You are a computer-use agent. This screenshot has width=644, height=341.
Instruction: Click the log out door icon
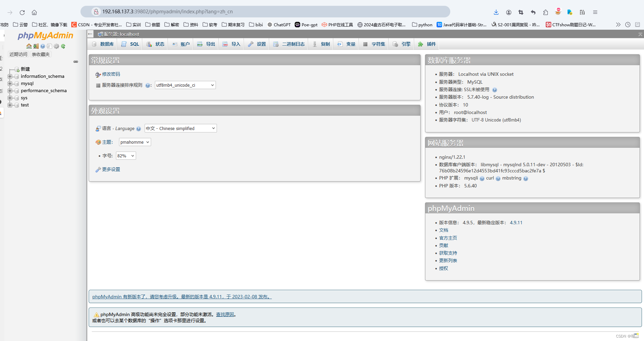coord(36,46)
